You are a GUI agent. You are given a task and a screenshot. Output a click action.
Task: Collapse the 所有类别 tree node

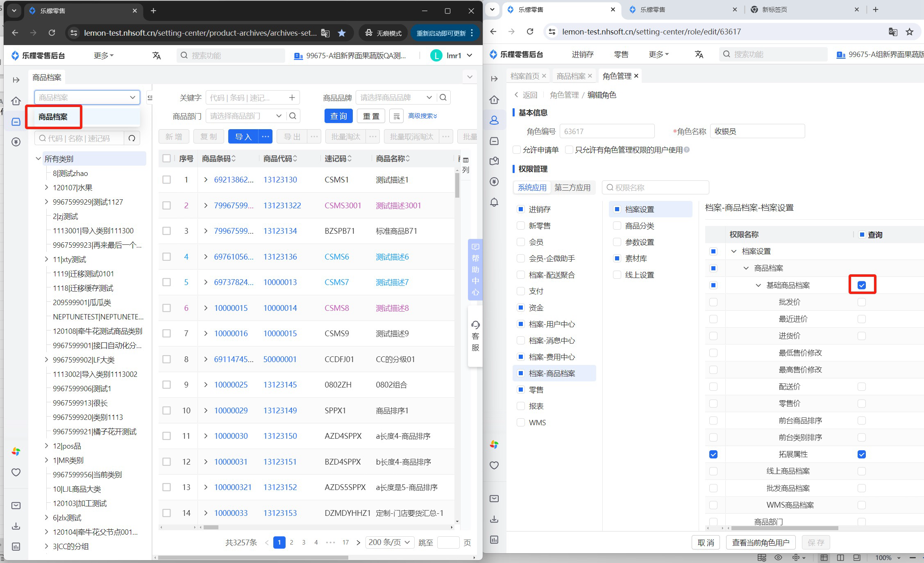(x=38, y=159)
